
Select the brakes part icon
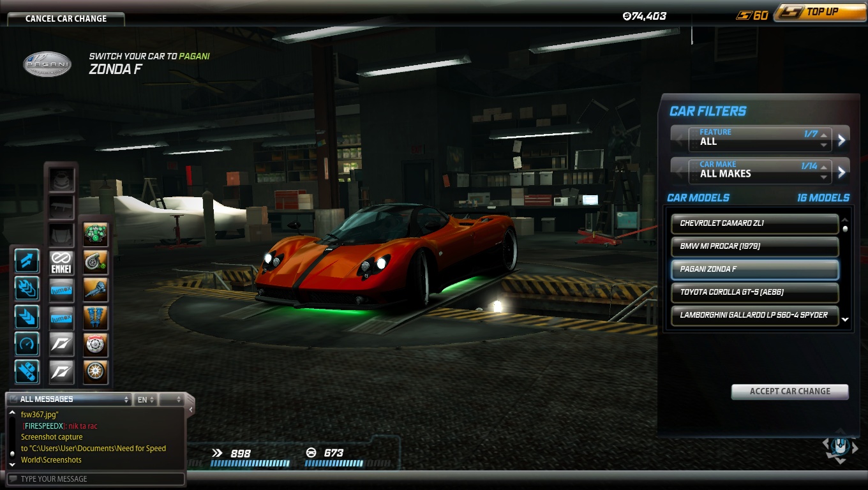click(x=95, y=345)
